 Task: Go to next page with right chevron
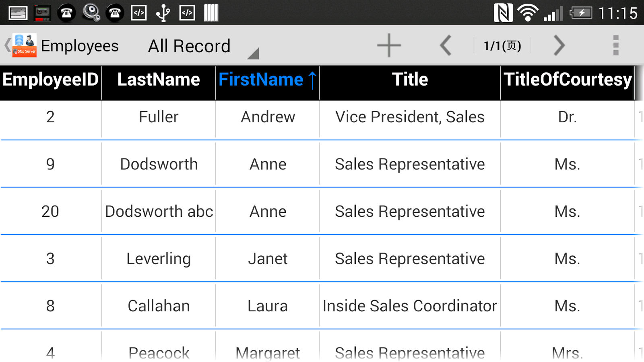coord(559,45)
